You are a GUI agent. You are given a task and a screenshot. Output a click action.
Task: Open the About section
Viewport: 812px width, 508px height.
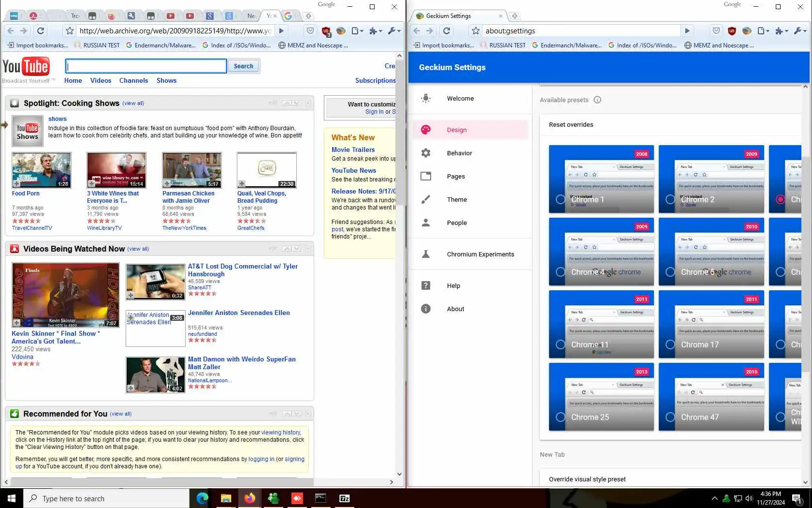pyautogui.click(x=470, y=309)
